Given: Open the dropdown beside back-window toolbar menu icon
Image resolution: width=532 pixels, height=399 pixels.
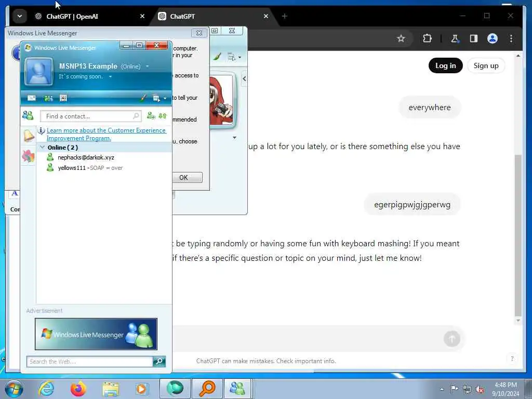Looking at the screenshot, I should (x=240, y=57).
